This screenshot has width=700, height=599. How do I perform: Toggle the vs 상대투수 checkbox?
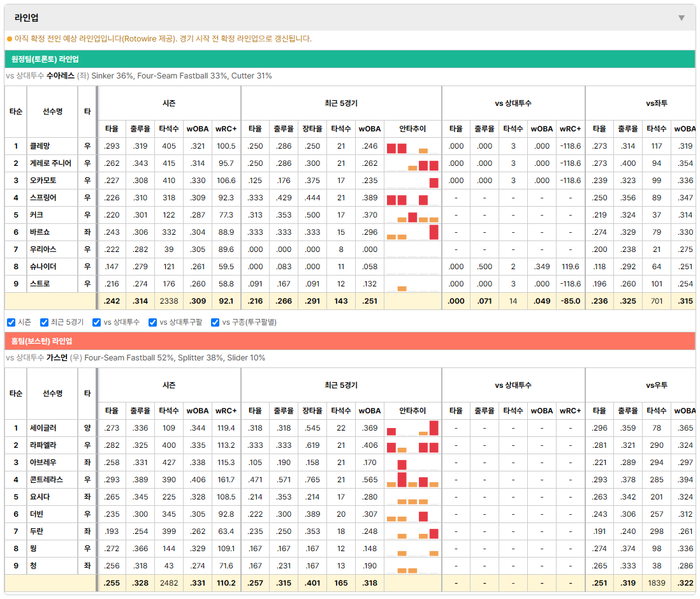pyautogui.click(x=96, y=323)
